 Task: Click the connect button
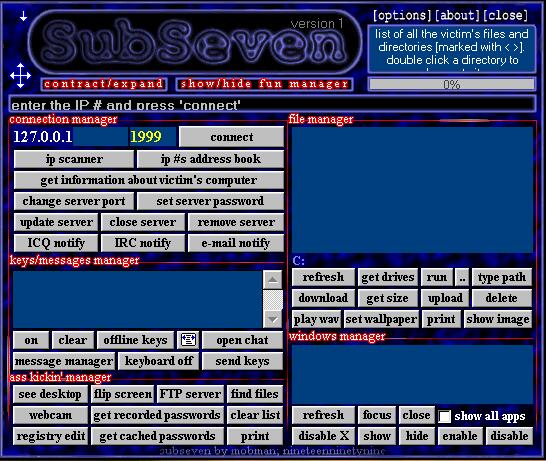coord(232,137)
